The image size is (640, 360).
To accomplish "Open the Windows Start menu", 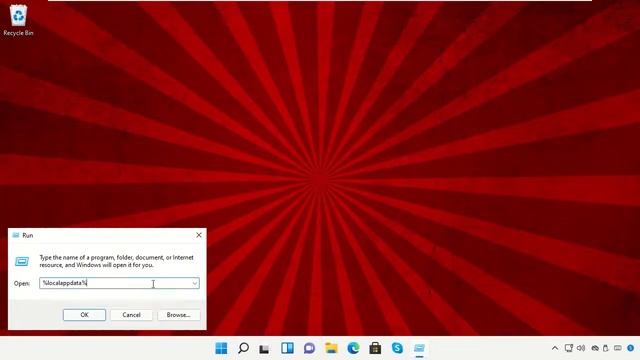I will click(x=221, y=348).
